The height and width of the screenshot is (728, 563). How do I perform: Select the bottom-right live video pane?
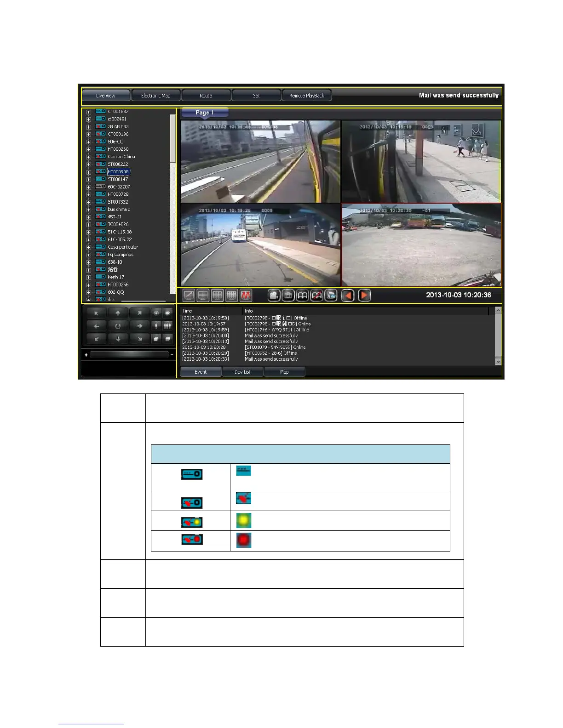[421, 245]
